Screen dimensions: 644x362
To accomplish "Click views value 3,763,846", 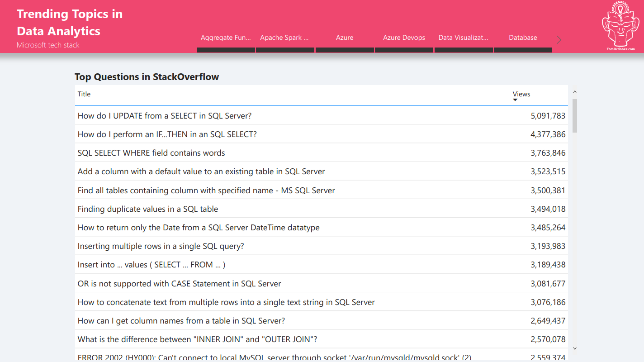I will tap(548, 152).
